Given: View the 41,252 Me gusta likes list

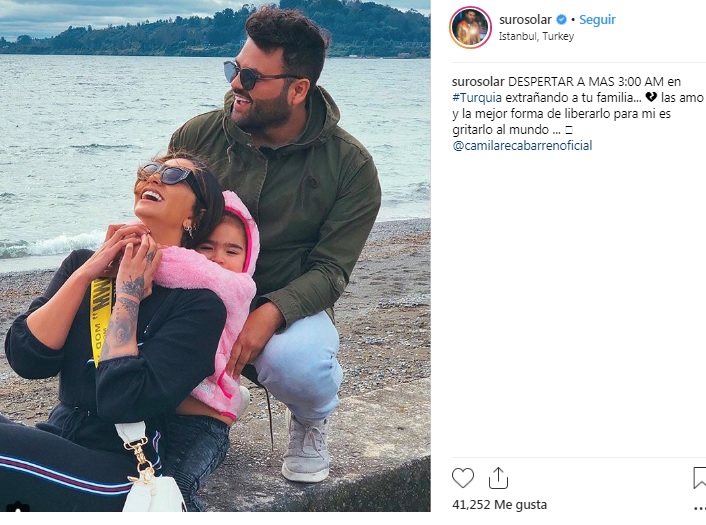Looking at the screenshot, I should tap(499, 505).
